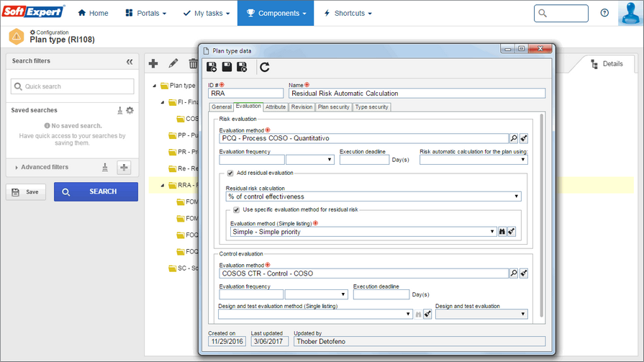Go to Home
644x362 pixels.
tap(94, 13)
